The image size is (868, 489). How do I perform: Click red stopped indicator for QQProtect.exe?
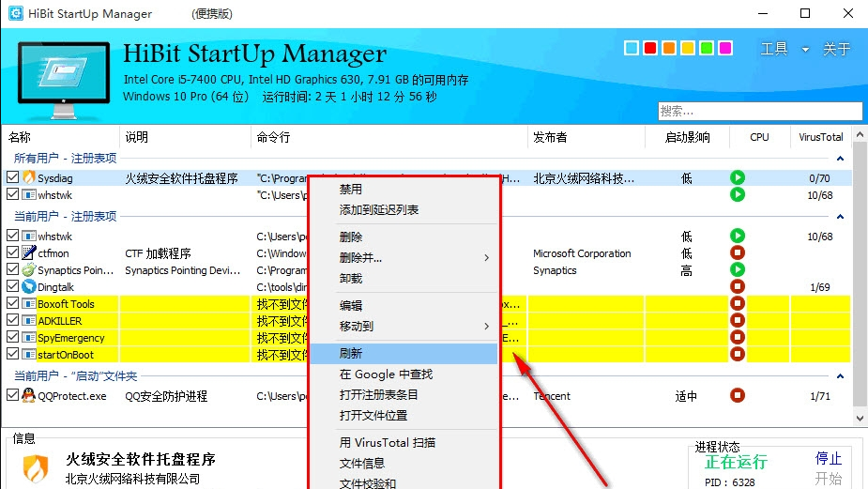(738, 395)
